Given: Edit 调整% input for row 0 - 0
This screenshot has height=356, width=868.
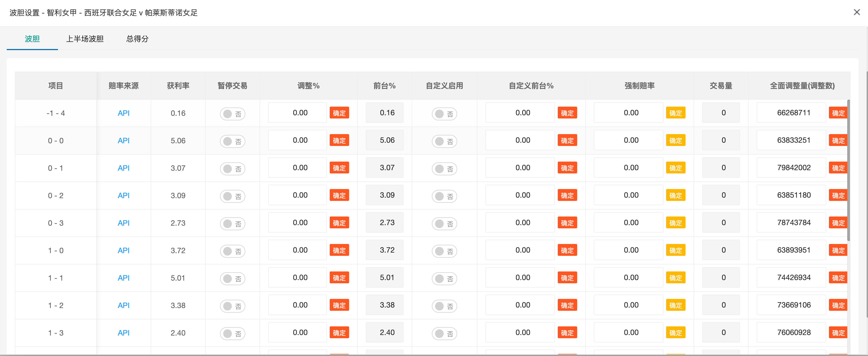Looking at the screenshot, I should point(298,140).
